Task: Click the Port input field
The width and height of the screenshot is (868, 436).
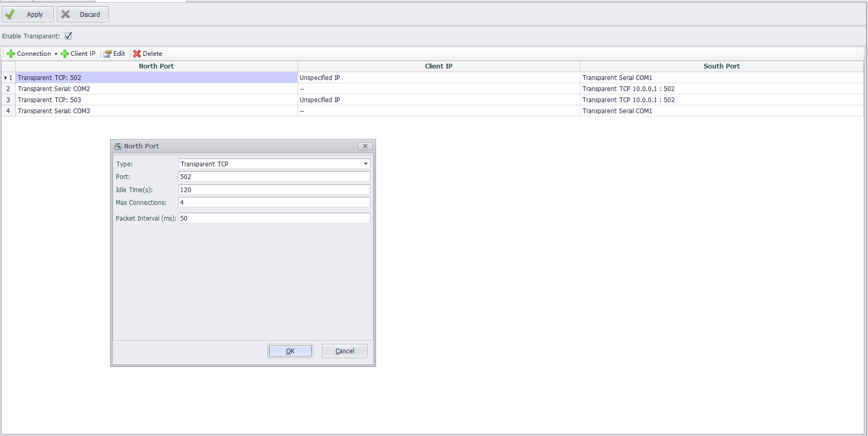Action: click(x=274, y=177)
